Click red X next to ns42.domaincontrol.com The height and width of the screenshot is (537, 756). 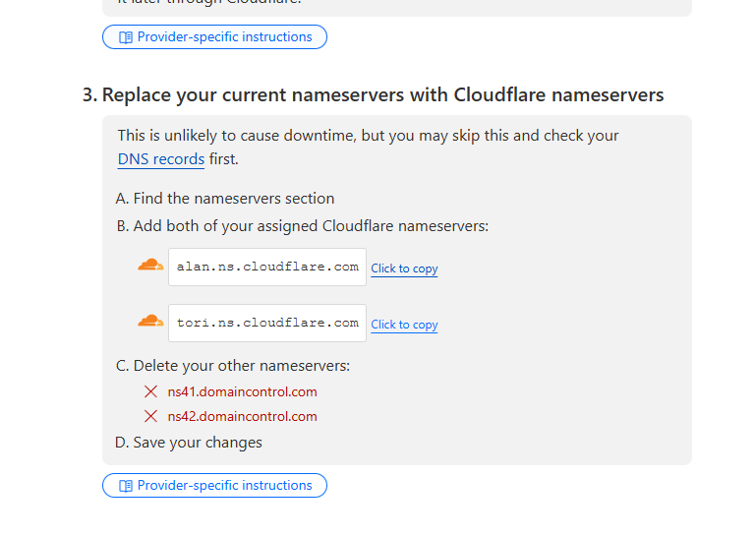151,416
